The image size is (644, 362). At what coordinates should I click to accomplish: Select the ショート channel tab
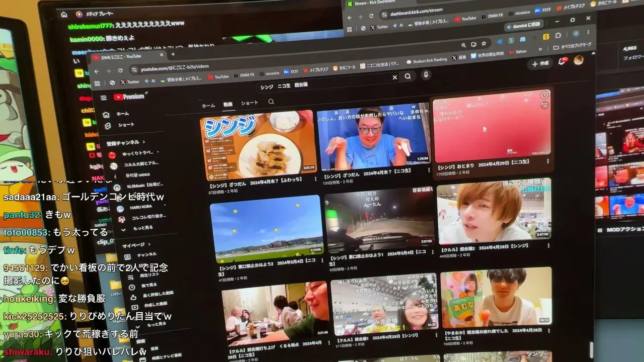point(250,103)
